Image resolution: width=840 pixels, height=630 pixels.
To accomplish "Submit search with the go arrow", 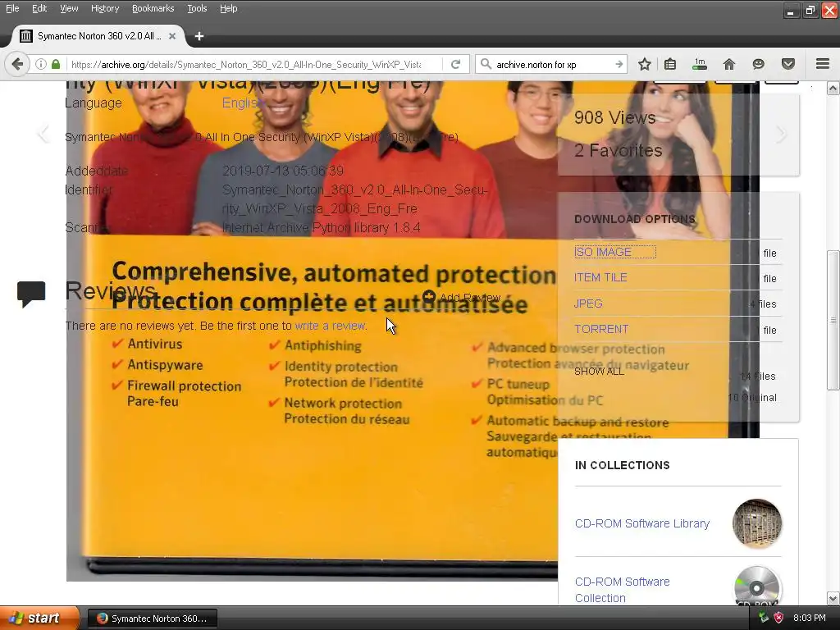I will [619, 64].
